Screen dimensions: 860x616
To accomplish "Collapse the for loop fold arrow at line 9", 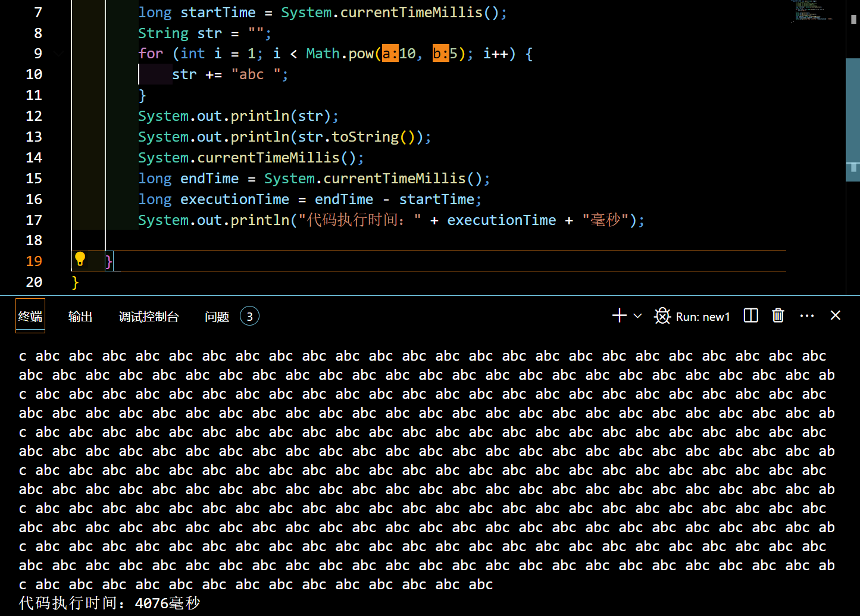I will [x=58, y=54].
